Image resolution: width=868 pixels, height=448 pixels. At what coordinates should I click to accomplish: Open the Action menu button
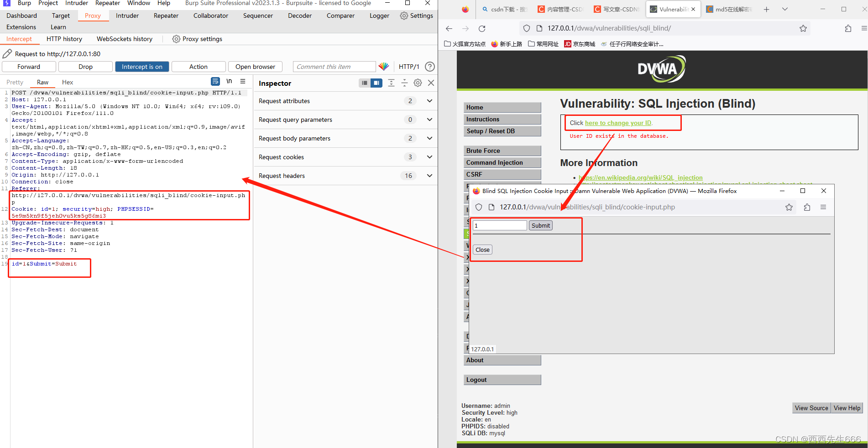point(199,67)
